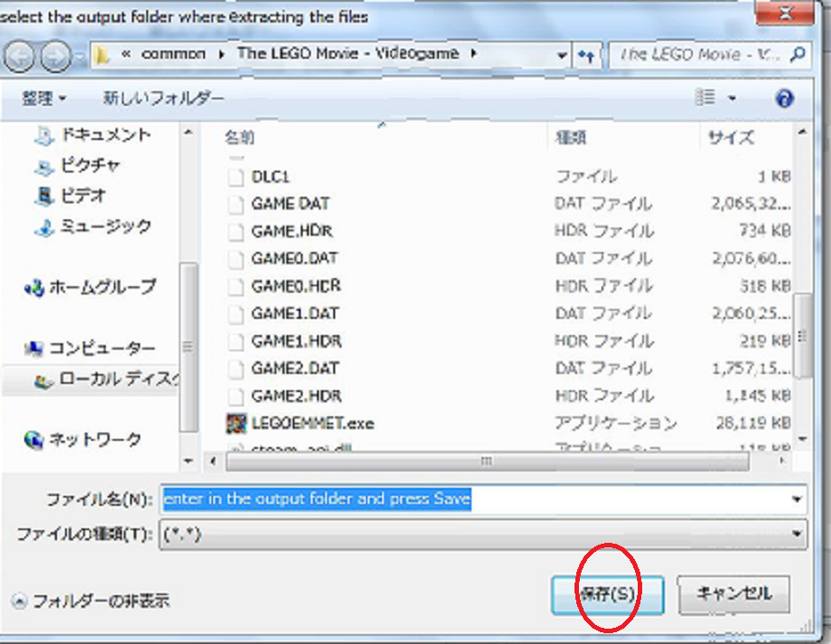Sort by 名前 column header
The width and height of the screenshot is (831, 644).
point(239,138)
